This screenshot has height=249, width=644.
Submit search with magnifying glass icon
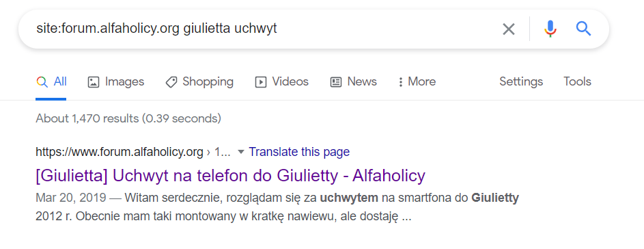click(583, 29)
